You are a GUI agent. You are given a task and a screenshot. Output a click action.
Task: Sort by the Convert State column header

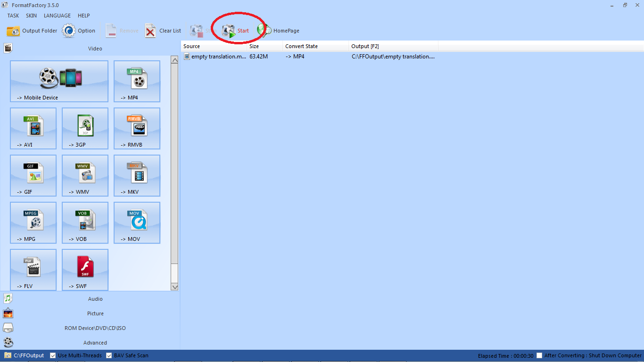point(316,46)
